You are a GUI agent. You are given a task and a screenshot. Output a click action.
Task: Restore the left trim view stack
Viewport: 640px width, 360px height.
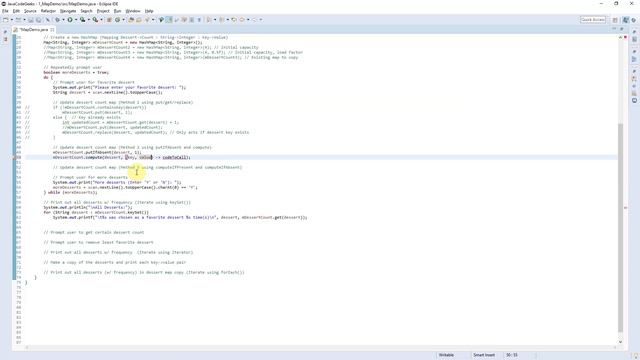5,32
